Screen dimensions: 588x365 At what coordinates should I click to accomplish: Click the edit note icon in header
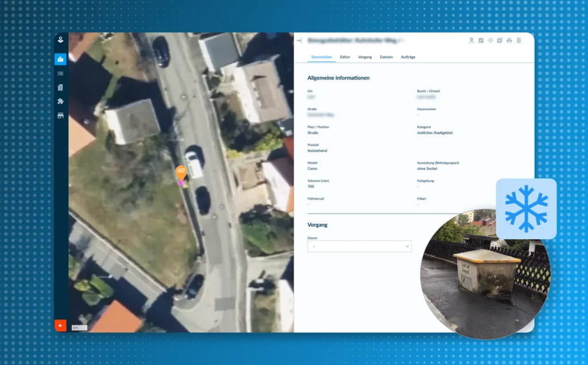pos(481,41)
